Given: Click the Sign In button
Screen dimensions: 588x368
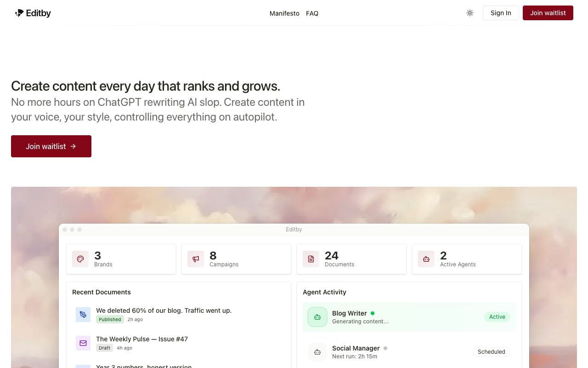Looking at the screenshot, I should pos(501,13).
